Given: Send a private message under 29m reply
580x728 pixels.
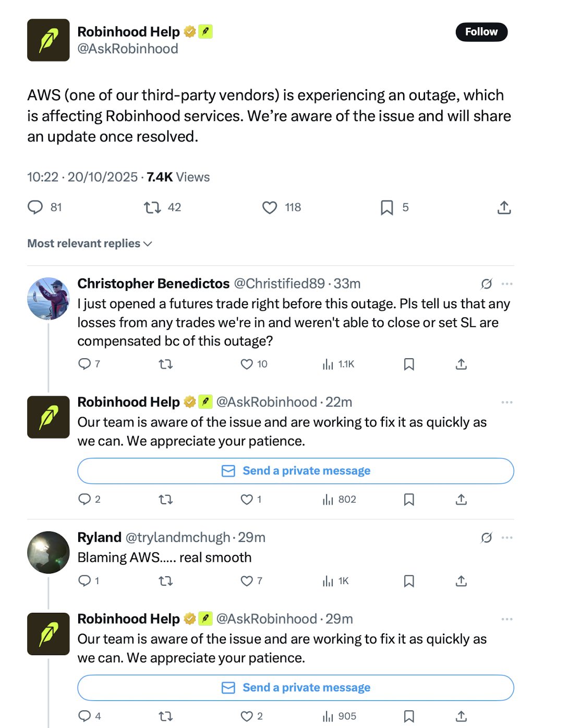Looking at the screenshot, I should [x=296, y=688].
